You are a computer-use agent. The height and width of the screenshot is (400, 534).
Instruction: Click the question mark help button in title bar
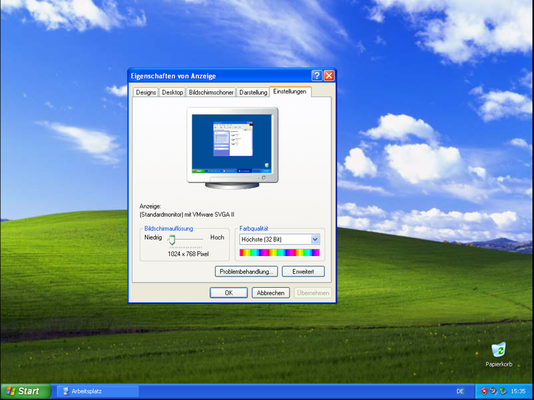tap(316, 76)
